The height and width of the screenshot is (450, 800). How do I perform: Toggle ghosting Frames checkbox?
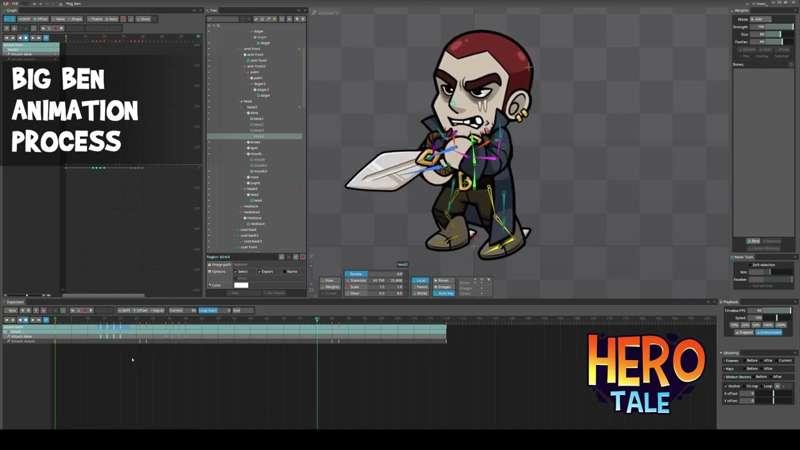731,361
